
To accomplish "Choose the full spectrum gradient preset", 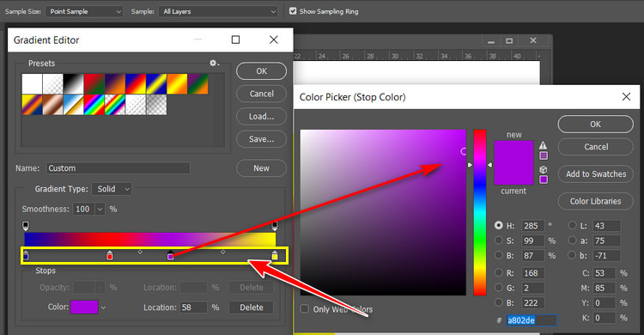I will pos(94,105).
